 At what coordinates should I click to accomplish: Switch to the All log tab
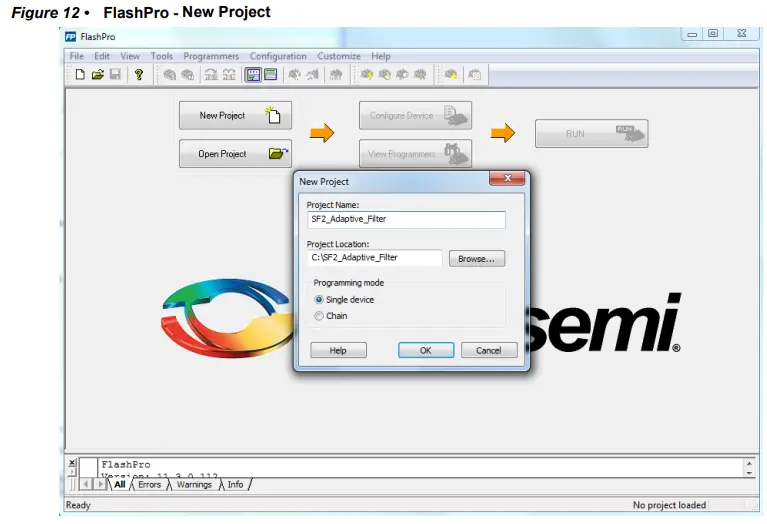tap(120, 484)
